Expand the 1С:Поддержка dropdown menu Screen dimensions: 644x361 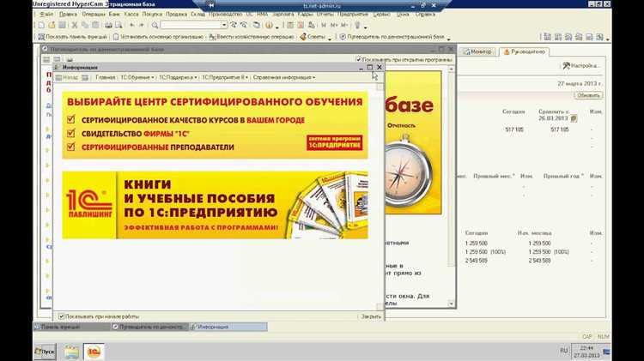pyautogui.click(x=178, y=77)
